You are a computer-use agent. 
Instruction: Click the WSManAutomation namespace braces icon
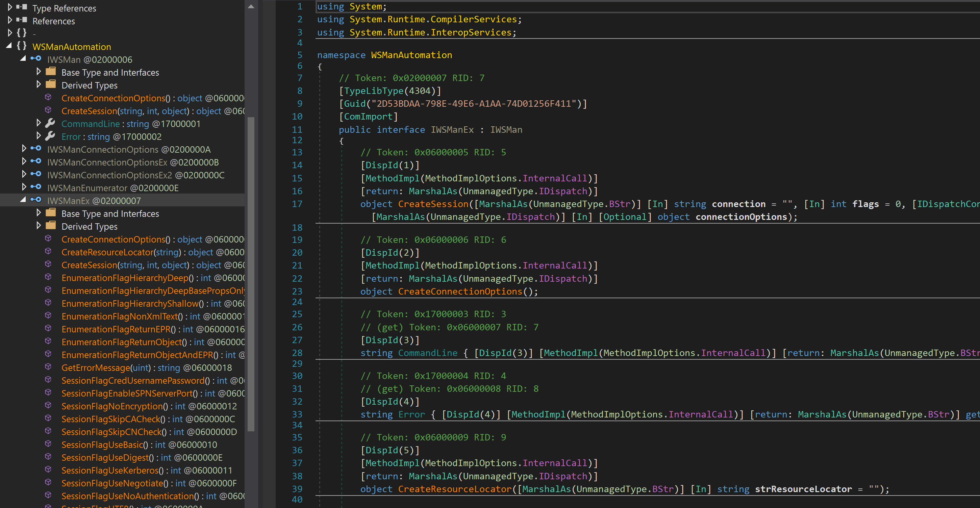pos(22,46)
